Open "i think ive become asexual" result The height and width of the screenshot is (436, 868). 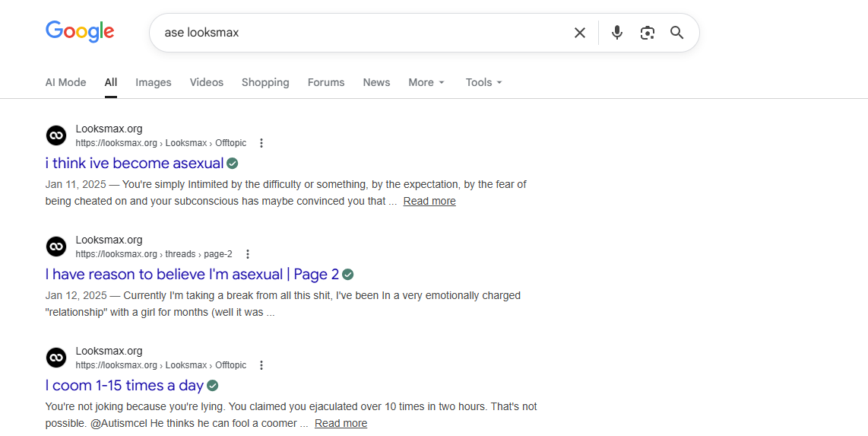[135, 164]
